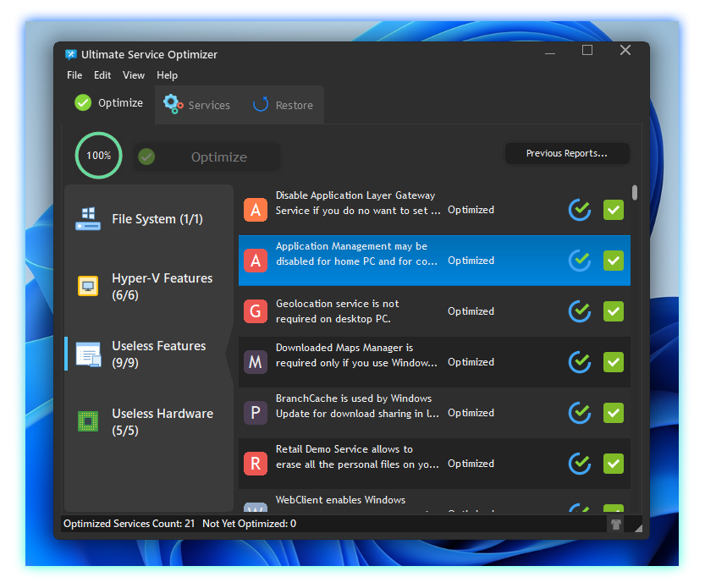Screen dimensions: 705x588
Task: Toggle the Downloaded Maps Manager checkbox
Action: (x=614, y=362)
